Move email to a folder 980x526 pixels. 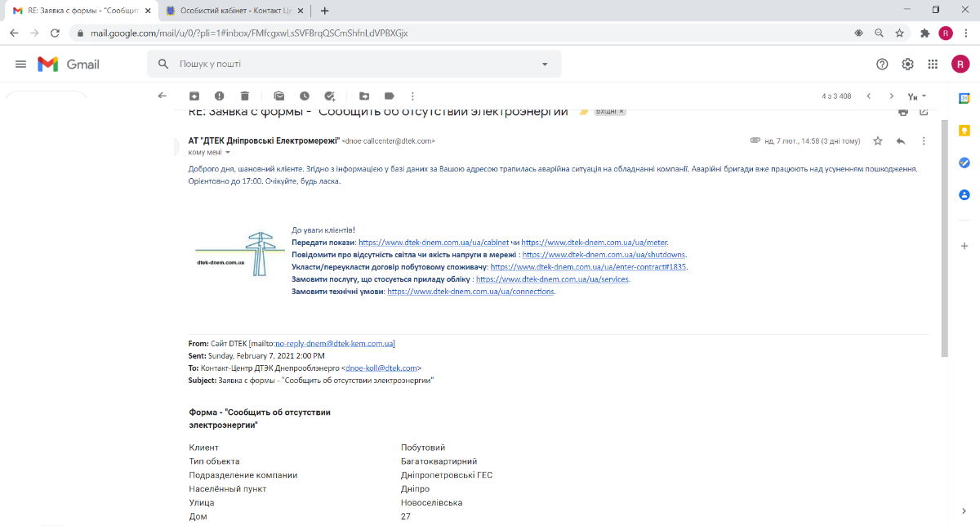(364, 96)
